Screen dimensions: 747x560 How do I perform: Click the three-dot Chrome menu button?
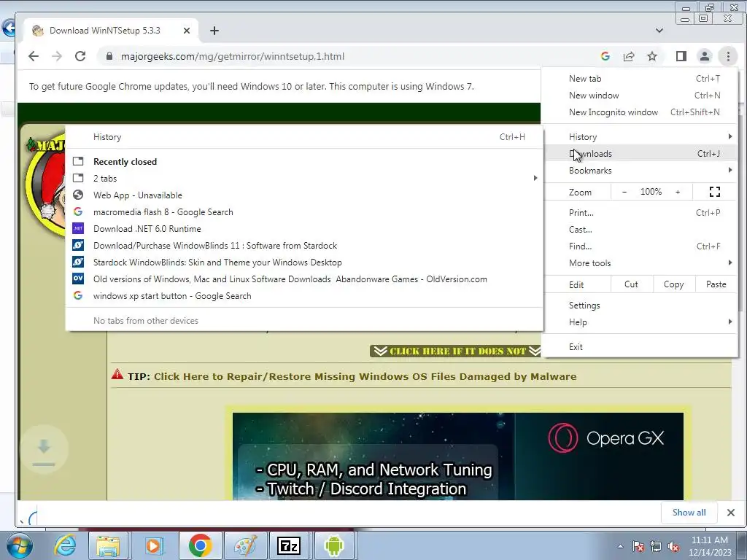728,56
